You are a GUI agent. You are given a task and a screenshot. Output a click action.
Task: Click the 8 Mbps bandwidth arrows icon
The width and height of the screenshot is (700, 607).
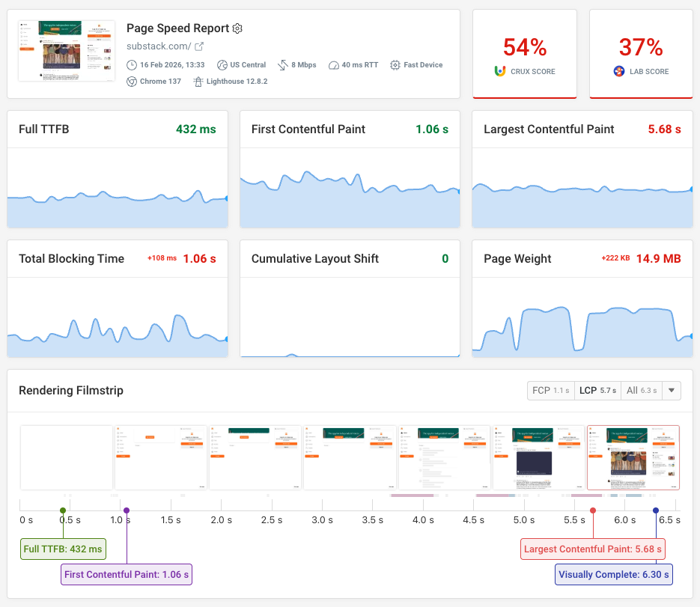[x=282, y=65]
